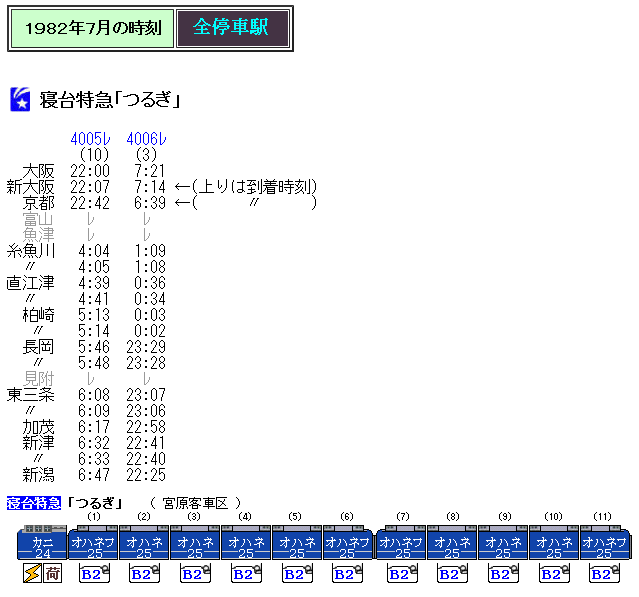Click car (2) オハネ25 image
The height and width of the screenshot is (597, 639).
[144, 542]
